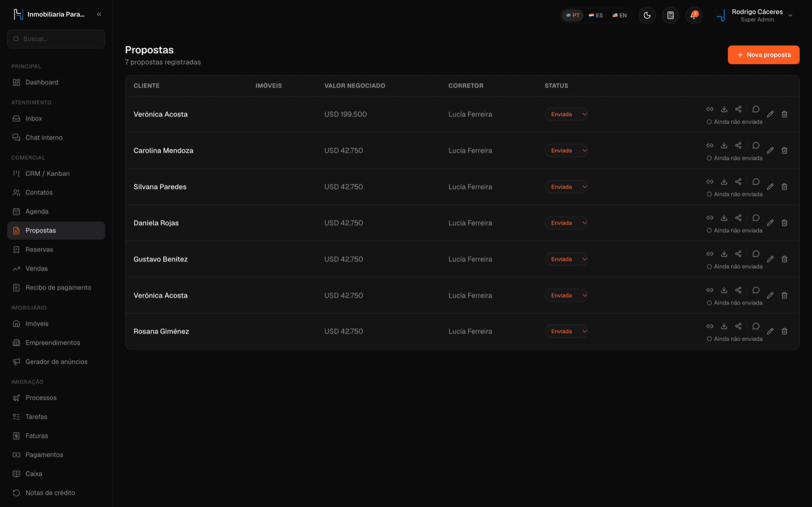Open the notifications bell
812x507 pixels.
[693, 15]
